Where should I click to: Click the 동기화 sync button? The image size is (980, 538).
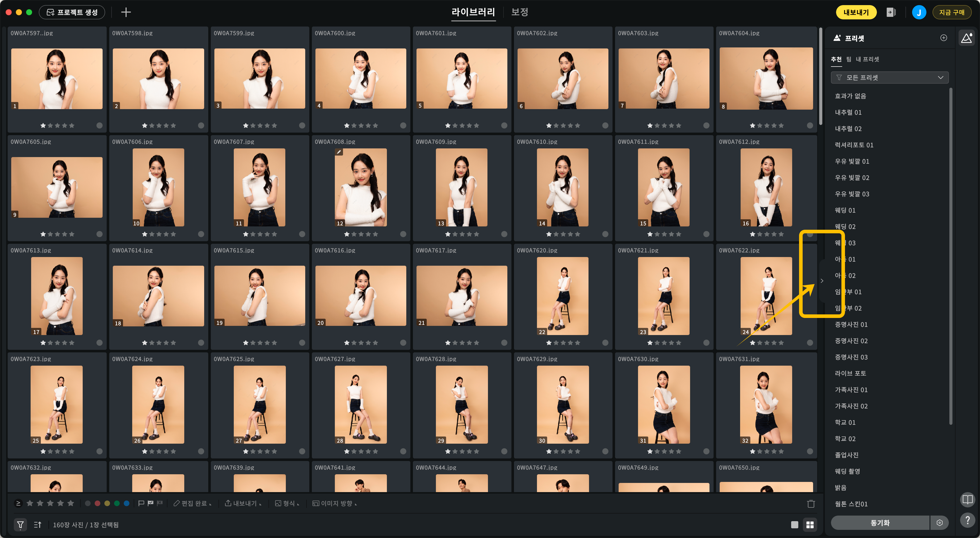(x=880, y=523)
